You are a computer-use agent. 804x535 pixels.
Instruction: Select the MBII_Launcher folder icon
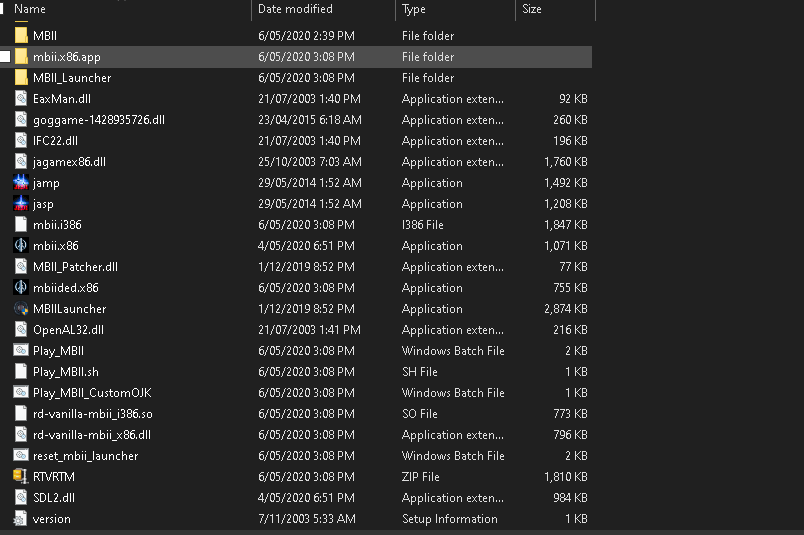(21, 78)
